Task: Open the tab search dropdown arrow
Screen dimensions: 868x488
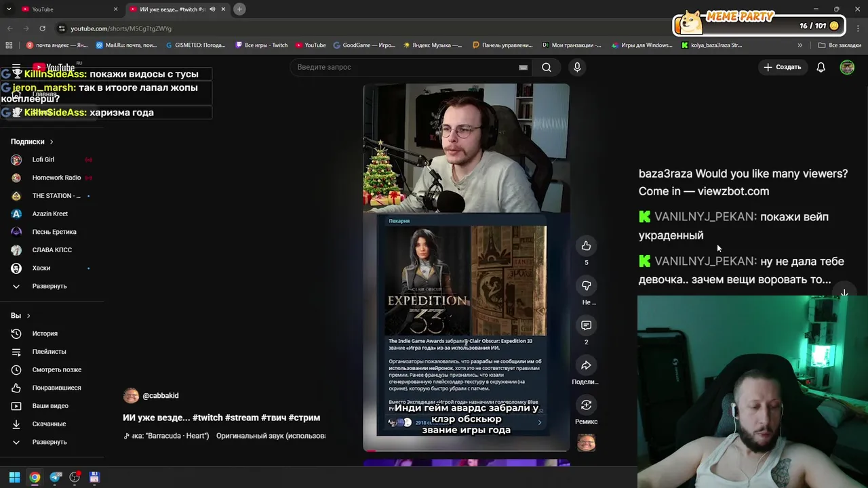Action: pyautogui.click(x=9, y=9)
